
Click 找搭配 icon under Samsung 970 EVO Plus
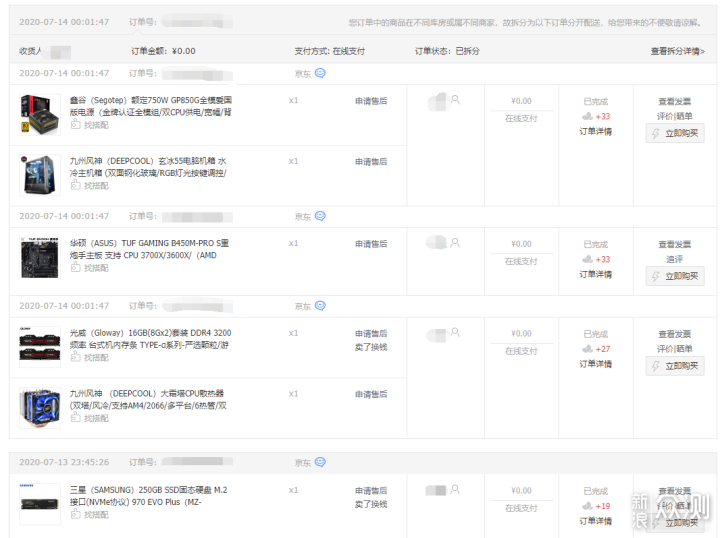(75, 514)
